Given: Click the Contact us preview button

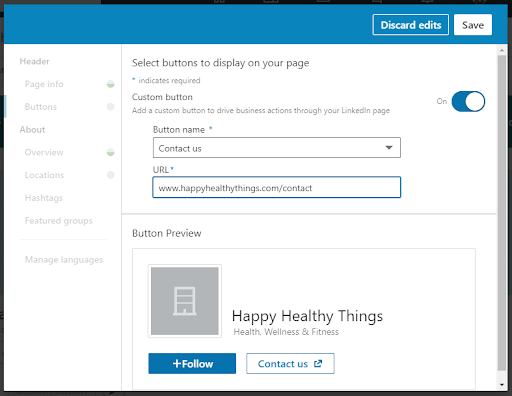Looking at the screenshot, I should tap(290, 364).
